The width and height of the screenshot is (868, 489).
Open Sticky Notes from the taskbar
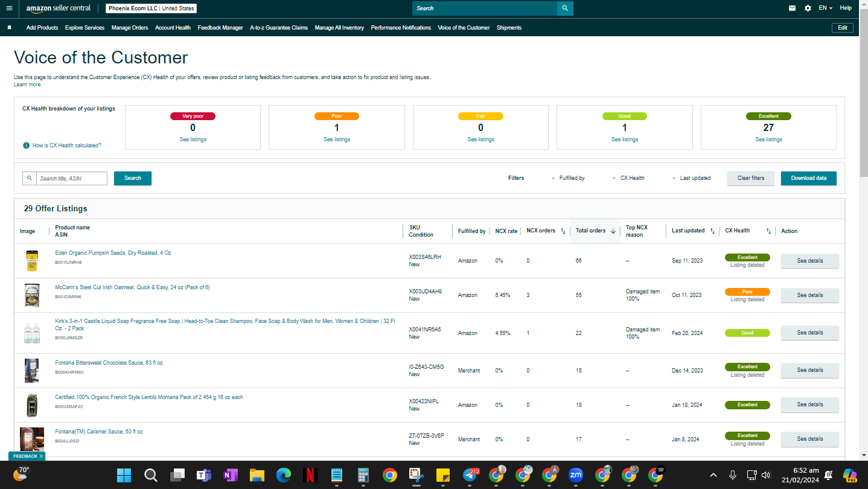[x=443, y=475]
